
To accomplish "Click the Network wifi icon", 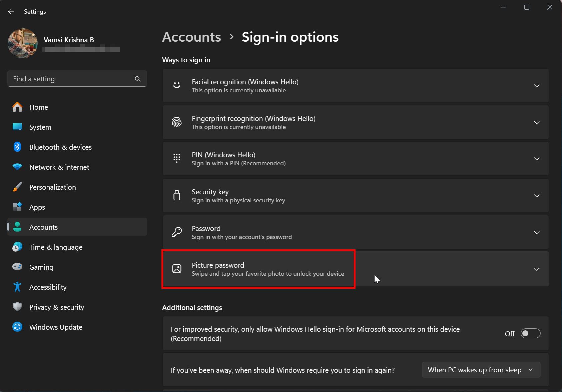I will [17, 167].
